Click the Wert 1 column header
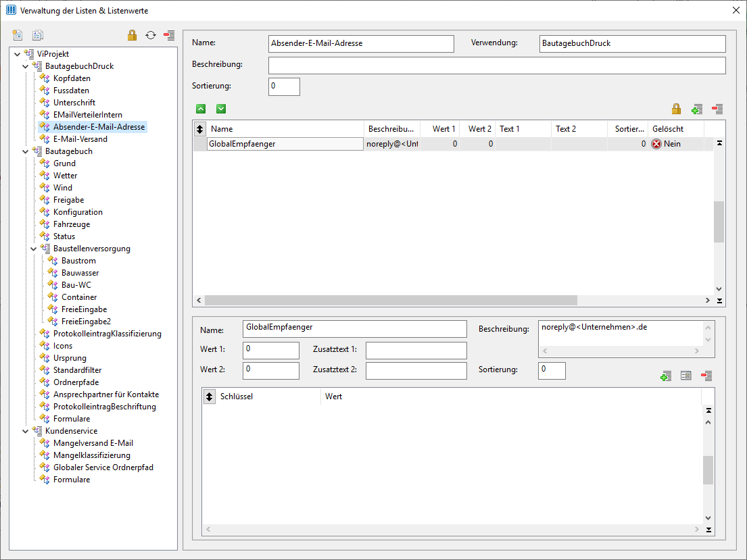The height and width of the screenshot is (560, 747). pyautogui.click(x=440, y=128)
